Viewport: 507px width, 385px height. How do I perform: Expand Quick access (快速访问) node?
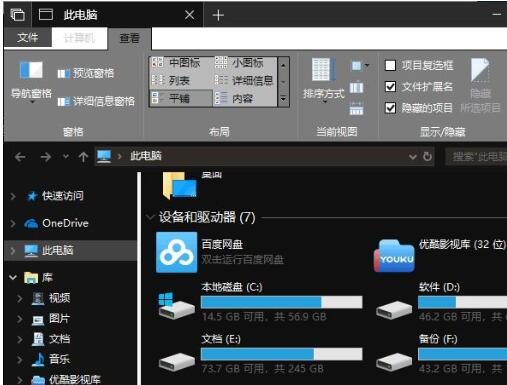click(13, 196)
